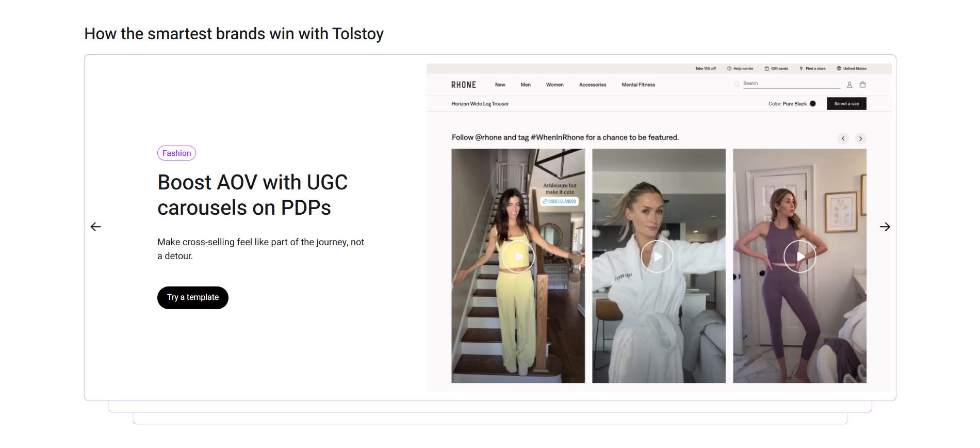Image resolution: width=980 pixels, height=448 pixels.
Task: Click the Take 15% off link
Action: (x=706, y=69)
